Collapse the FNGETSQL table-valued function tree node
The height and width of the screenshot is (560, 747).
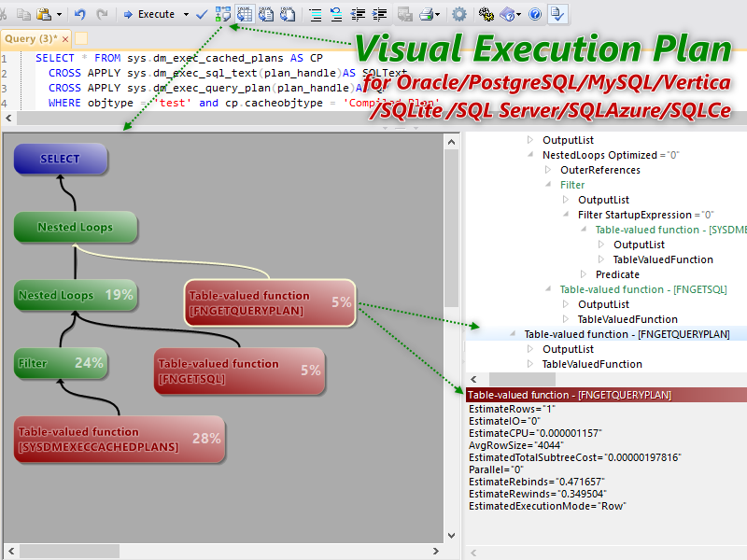548,289
